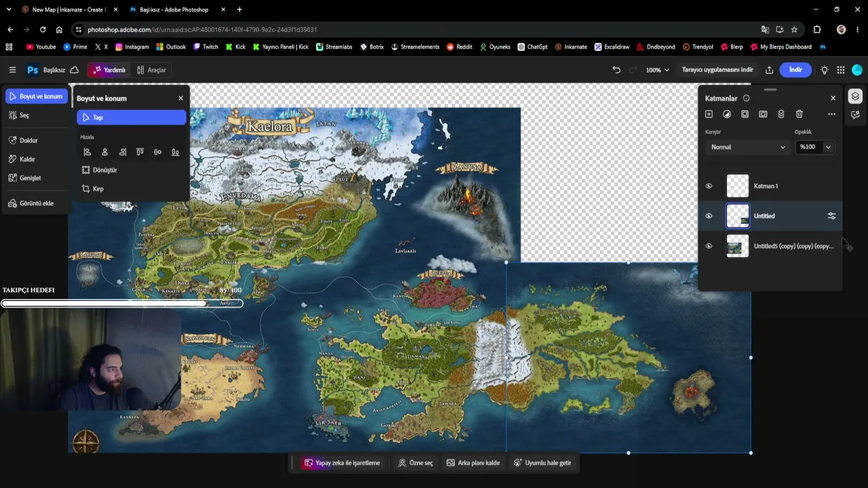
Task: Select the Boyut ve konum tool
Action: pos(37,96)
